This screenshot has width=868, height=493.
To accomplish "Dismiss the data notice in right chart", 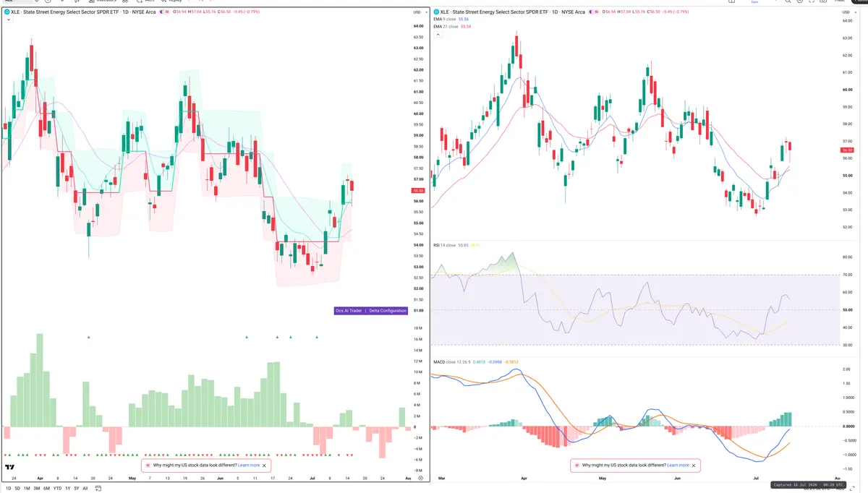I will [x=694, y=466].
